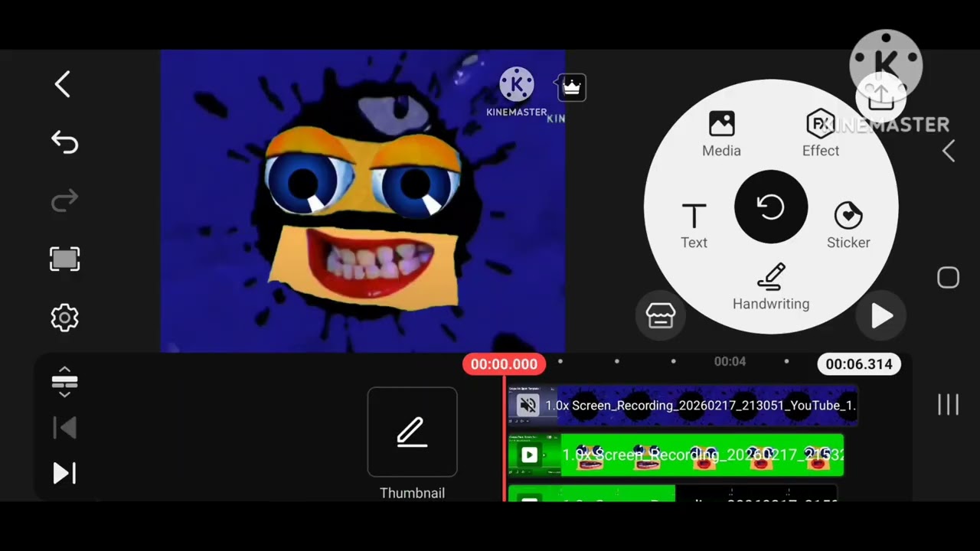Export the project via share icon
980x551 pixels.
(x=881, y=97)
